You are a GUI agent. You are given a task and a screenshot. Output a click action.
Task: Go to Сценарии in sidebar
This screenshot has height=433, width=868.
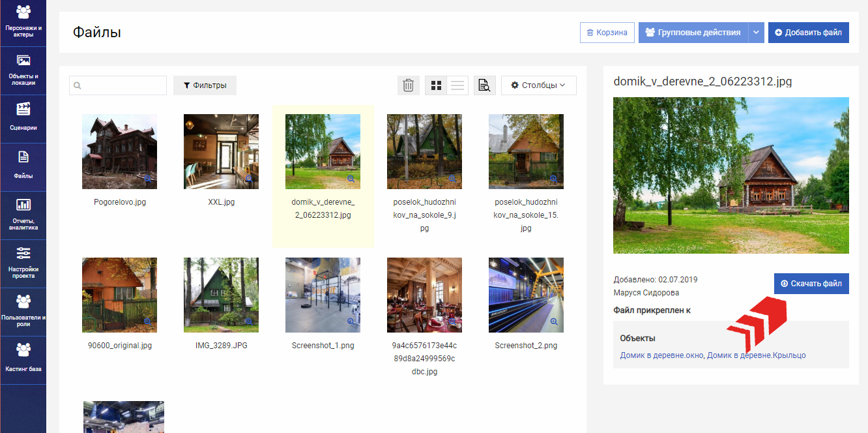coord(23,119)
